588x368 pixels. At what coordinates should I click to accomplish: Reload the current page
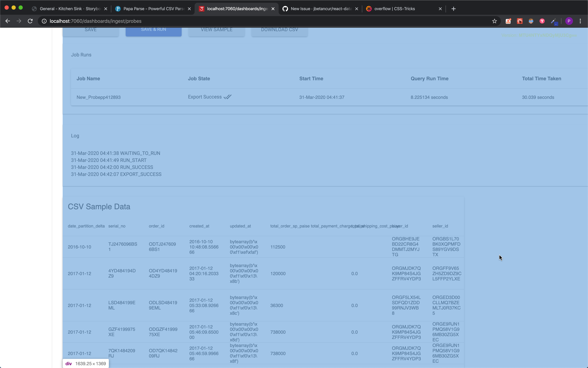[30, 21]
